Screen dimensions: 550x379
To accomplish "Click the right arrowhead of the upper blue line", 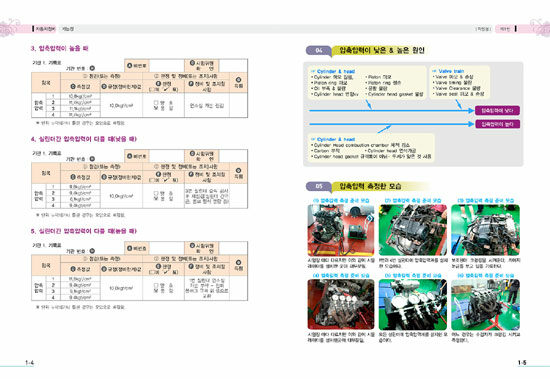I will [471, 111].
